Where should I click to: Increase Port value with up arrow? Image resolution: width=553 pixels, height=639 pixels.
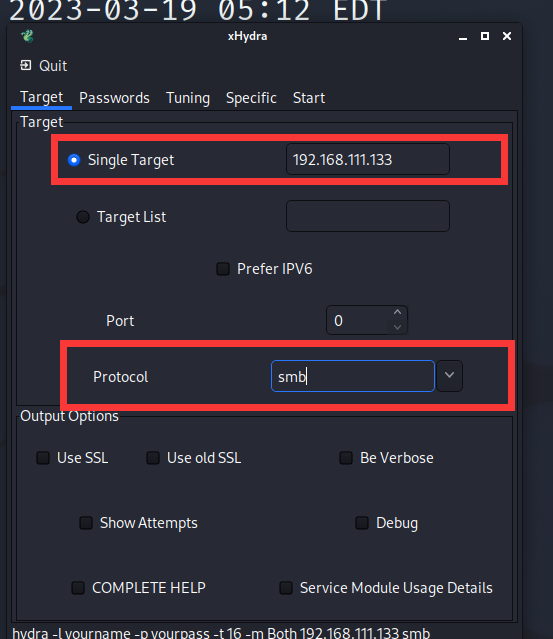click(x=398, y=312)
